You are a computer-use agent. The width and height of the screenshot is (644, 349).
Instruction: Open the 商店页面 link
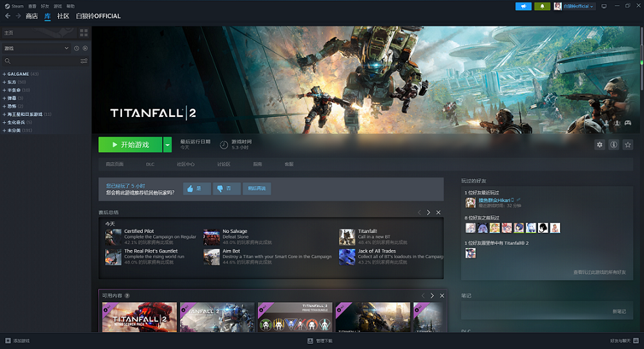[114, 164]
